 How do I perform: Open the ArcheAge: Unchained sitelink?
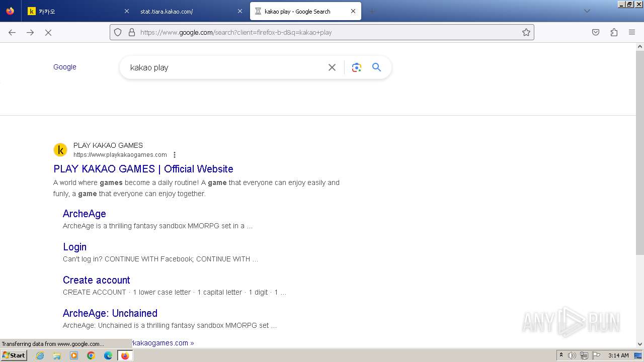(x=110, y=313)
